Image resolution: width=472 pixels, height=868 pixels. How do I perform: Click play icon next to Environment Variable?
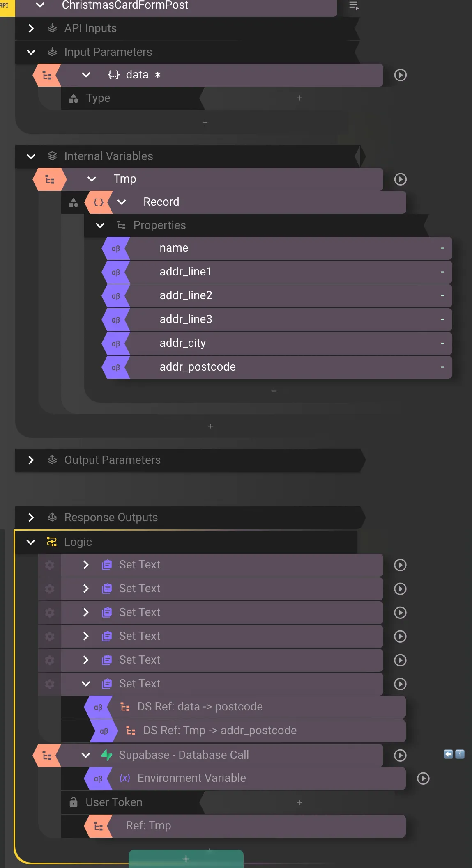point(423,779)
